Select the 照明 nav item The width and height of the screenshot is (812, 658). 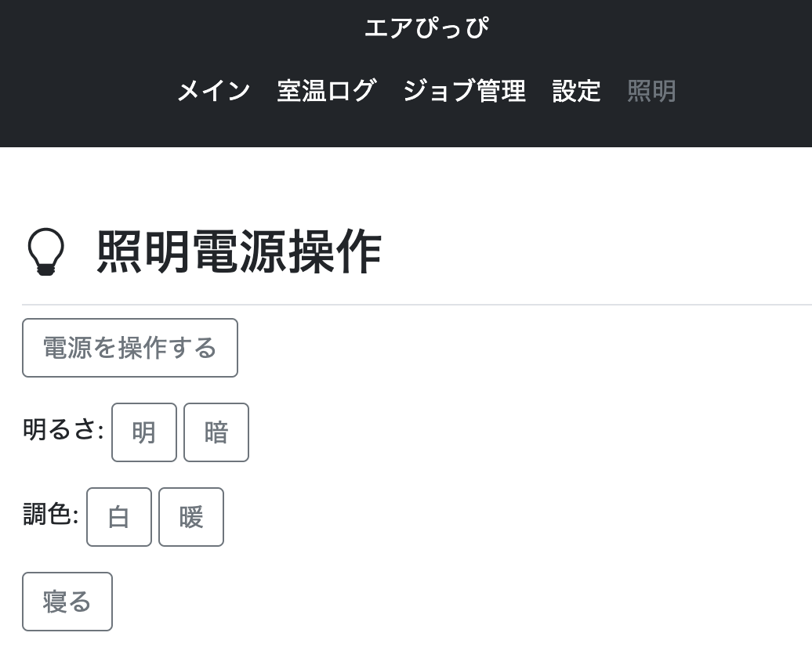pos(651,92)
